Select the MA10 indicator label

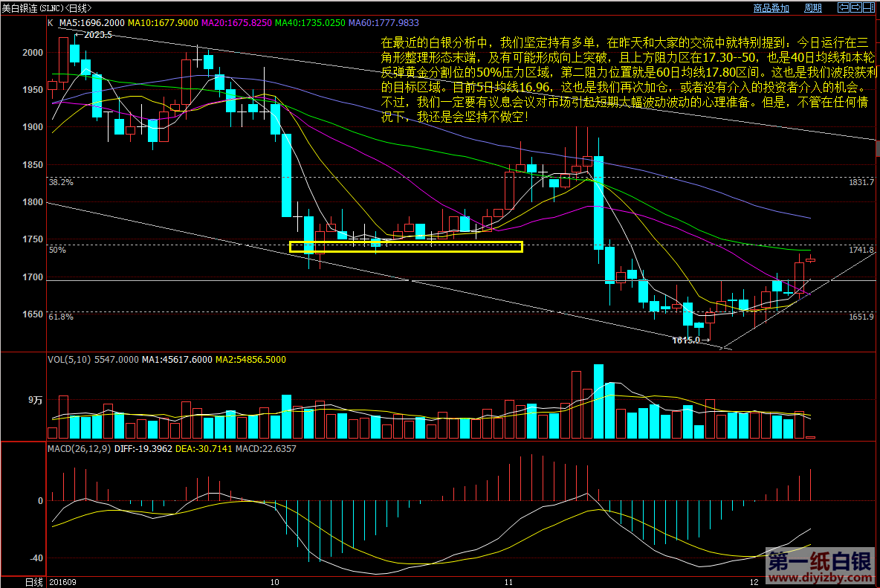point(161,23)
